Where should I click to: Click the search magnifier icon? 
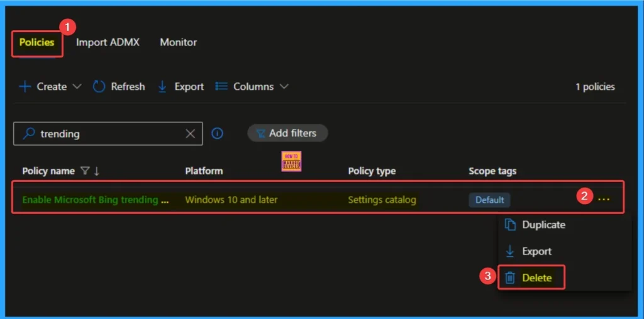coord(28,133)
